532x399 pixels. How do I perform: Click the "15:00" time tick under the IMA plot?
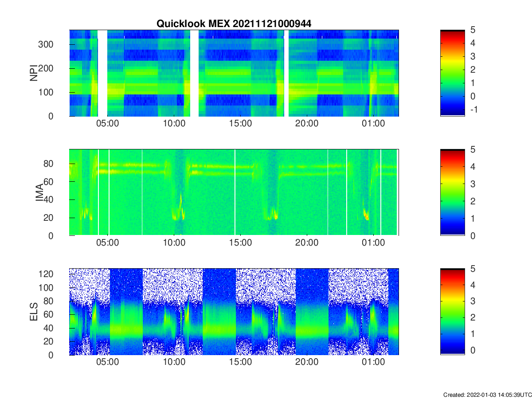coord(240,243)
